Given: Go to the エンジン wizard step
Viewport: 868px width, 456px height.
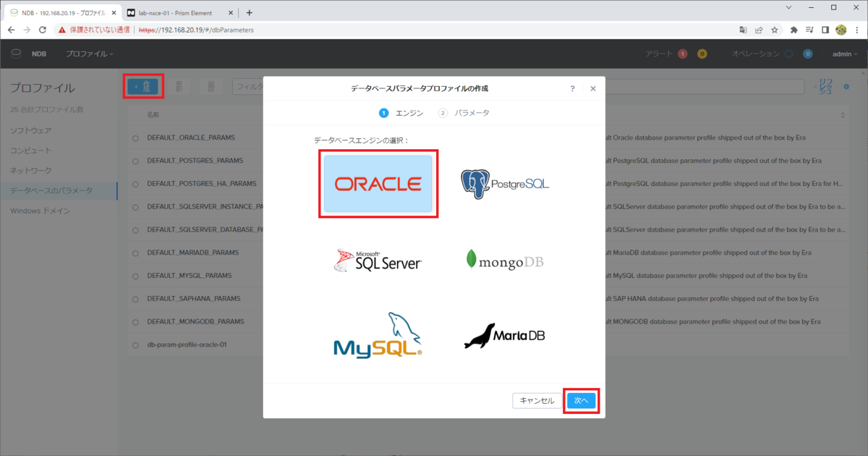Looking at the screenshot, I should [x=401, y=113].
